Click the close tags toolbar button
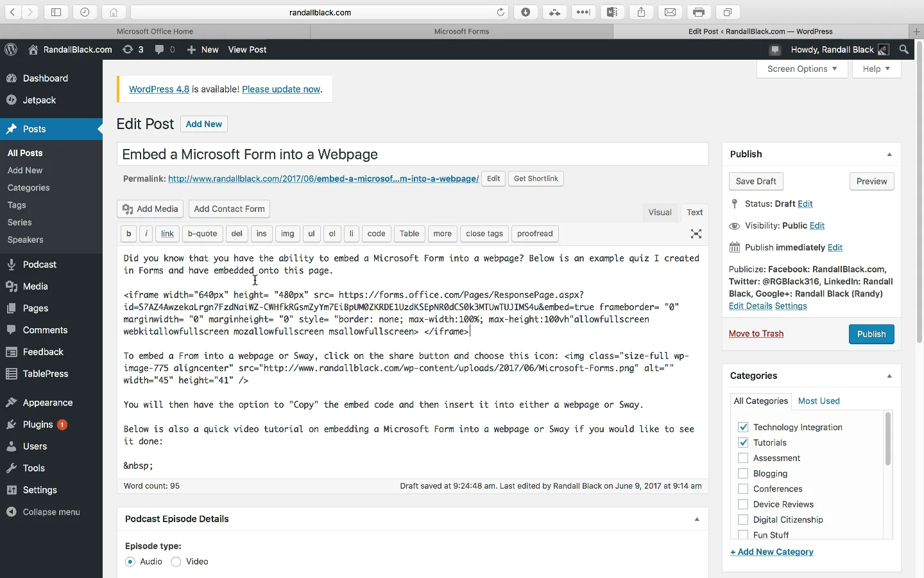The image size is (924, 578). 484,234
